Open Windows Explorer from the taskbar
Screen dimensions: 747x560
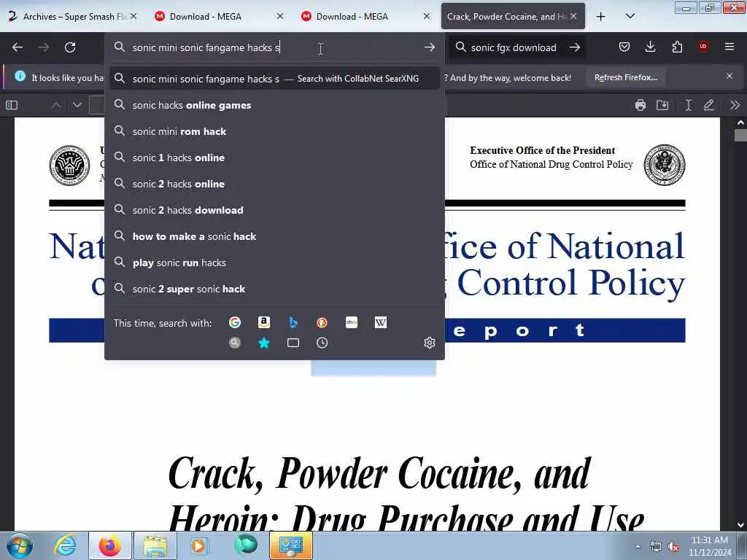pyautogui.click(x=155, y=546)
